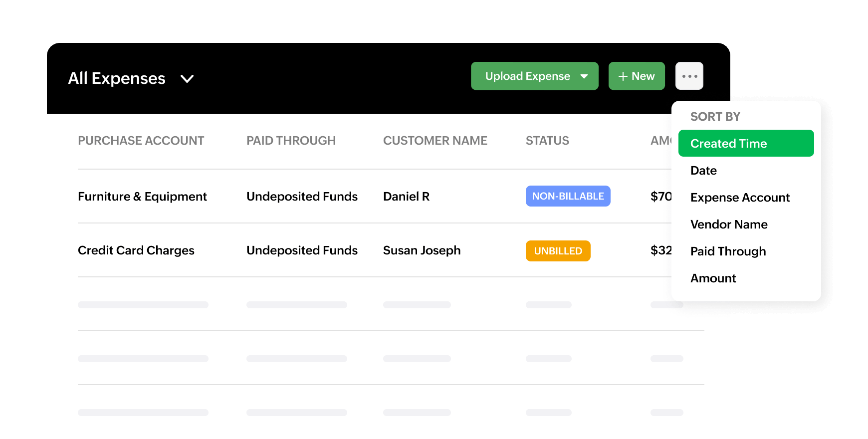Create a new expense with + New
Screen dimensions: 868x439
[636, 76]
